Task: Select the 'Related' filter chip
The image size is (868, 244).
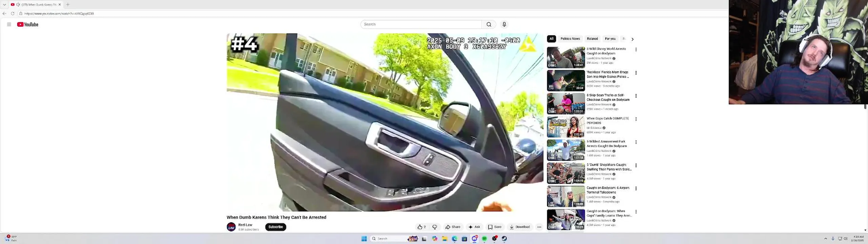Action: pyautogui.click(x=592, y=39)
